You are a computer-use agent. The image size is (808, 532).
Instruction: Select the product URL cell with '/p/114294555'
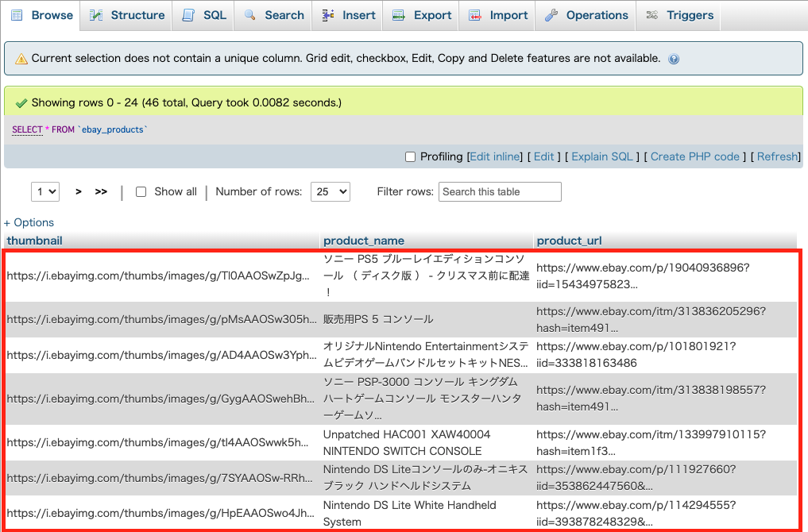point(665,514)
